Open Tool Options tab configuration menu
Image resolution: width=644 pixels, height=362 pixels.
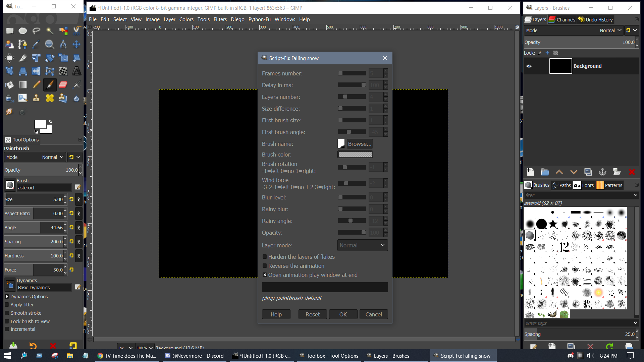[80, 139]
